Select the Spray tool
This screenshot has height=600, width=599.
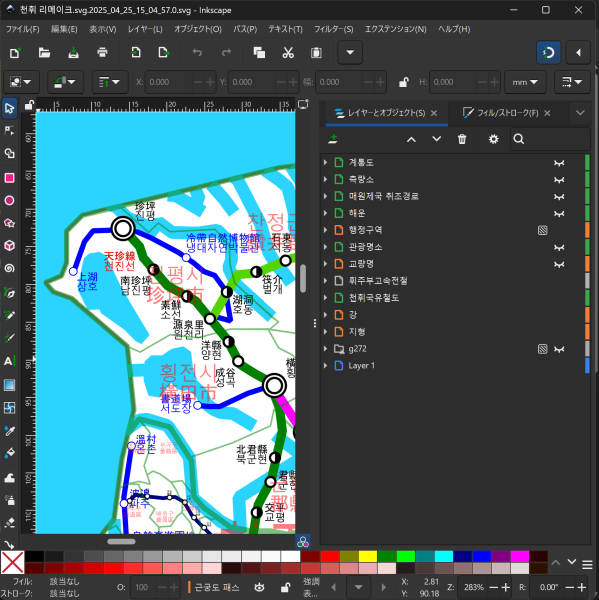pyautogui.click(x=9, y=500)
